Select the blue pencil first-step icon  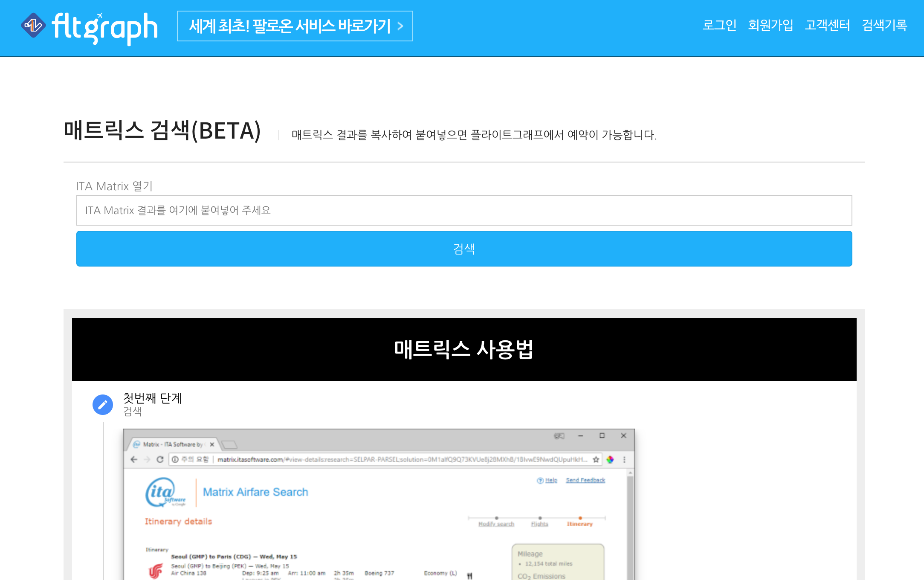pos(102,405)
